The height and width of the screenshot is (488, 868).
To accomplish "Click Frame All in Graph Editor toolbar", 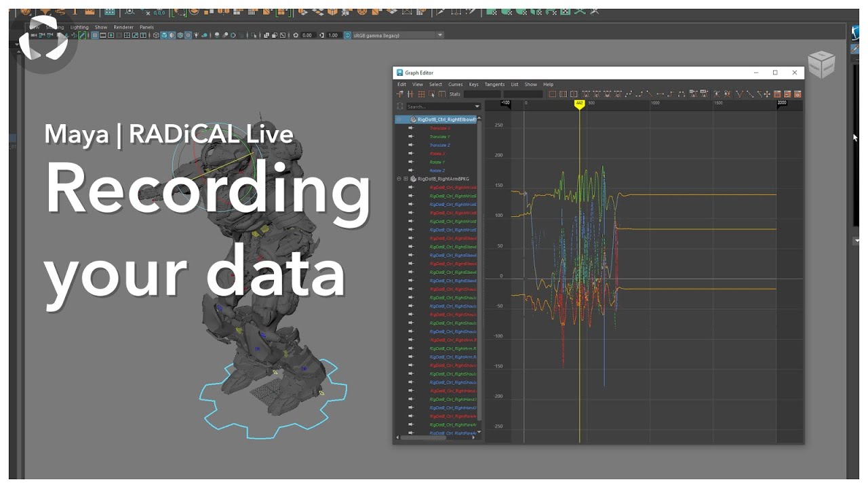I will [x=552, y=94].
